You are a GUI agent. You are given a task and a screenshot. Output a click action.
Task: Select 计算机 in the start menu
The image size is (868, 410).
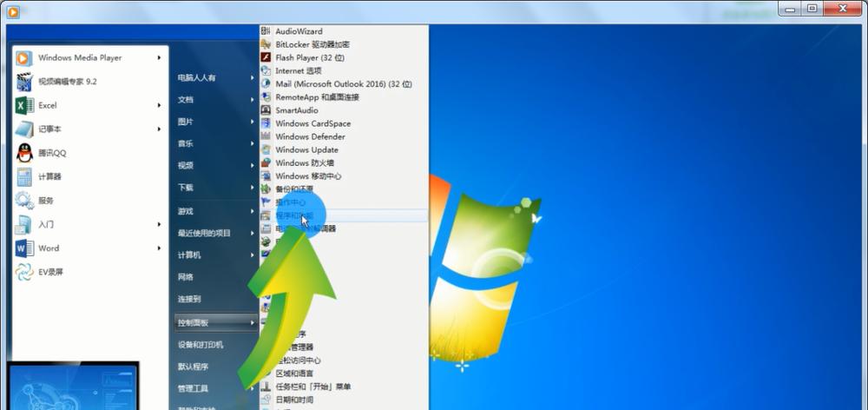[x=216, y=255]
